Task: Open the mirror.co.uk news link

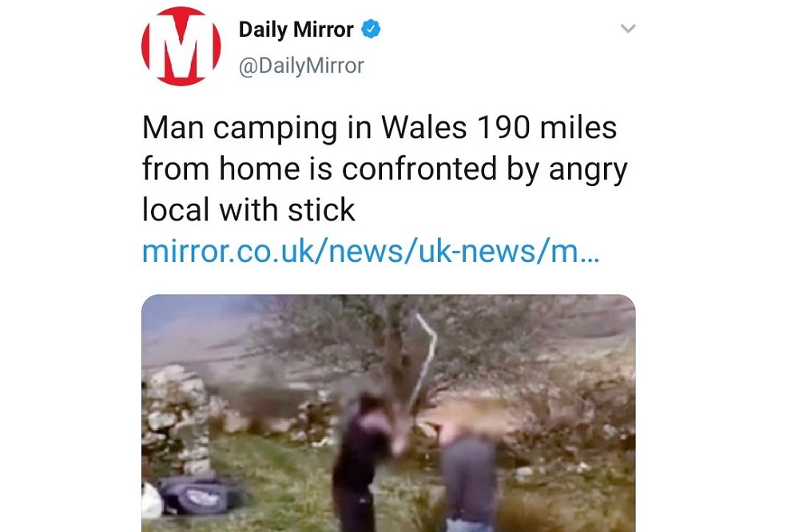Action: click(371, 251)
